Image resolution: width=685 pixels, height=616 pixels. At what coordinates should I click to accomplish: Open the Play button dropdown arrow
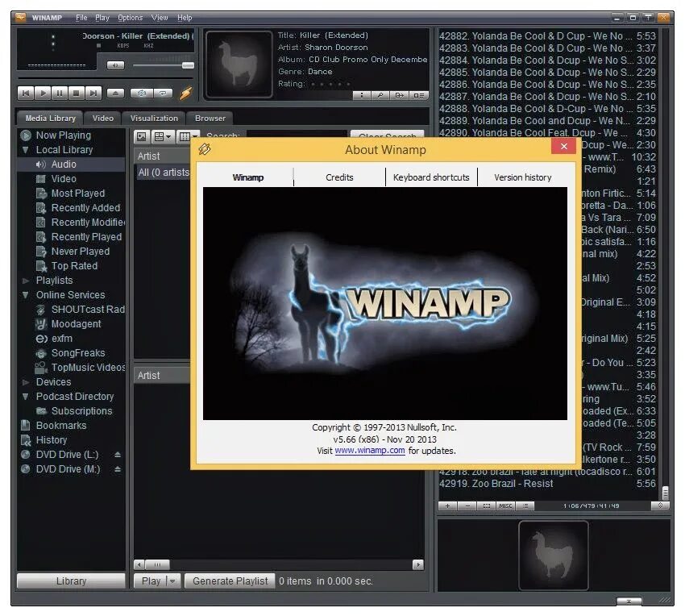173,581
